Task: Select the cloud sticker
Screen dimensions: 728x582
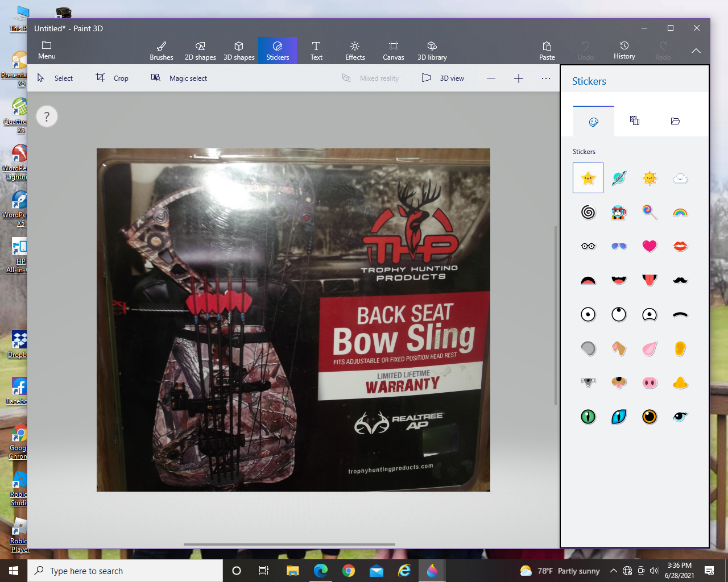Action: tap(680, 178)
